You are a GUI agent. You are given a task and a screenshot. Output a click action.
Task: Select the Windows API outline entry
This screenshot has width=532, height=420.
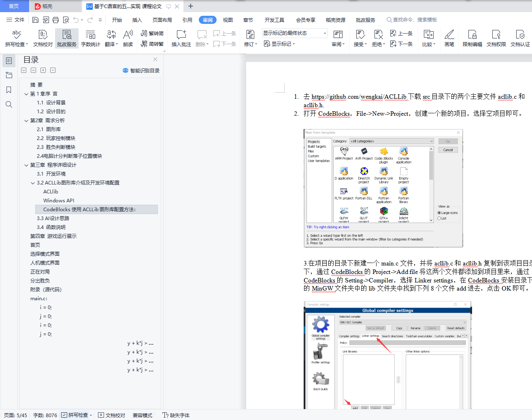pyautogui.click(x=59, y=201)
